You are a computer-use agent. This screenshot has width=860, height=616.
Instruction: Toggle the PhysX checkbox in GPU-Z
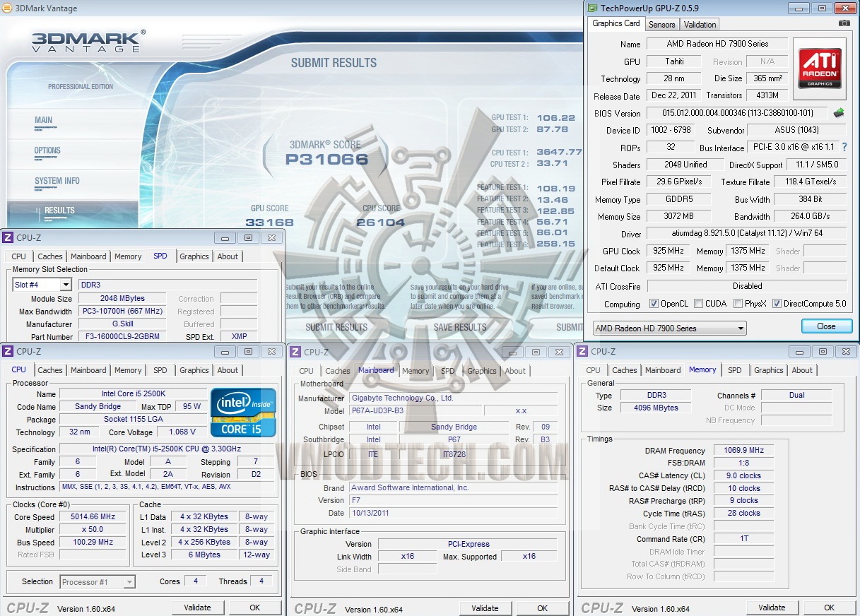coord(738,304)
